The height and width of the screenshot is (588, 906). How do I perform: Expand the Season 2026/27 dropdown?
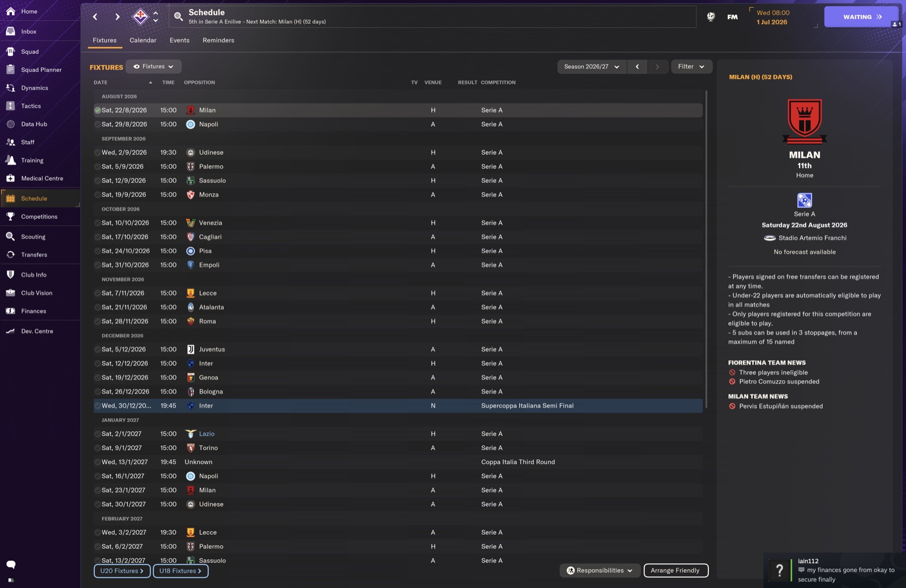click(592, 67)
